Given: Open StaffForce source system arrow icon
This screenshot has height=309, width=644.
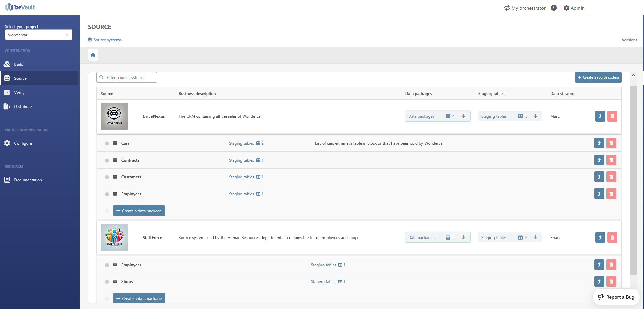Looking at the screenshot, I should click(600, 237).
